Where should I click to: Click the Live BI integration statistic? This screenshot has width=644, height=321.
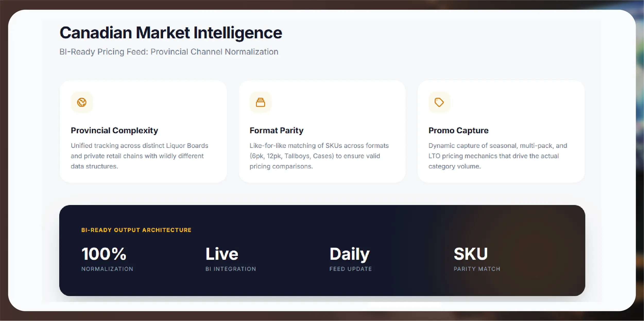[x=231, y=258]
